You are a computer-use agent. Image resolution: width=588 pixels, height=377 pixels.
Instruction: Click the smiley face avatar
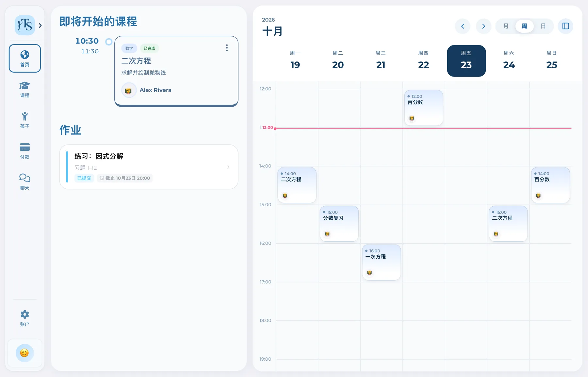tap(24, 353)
